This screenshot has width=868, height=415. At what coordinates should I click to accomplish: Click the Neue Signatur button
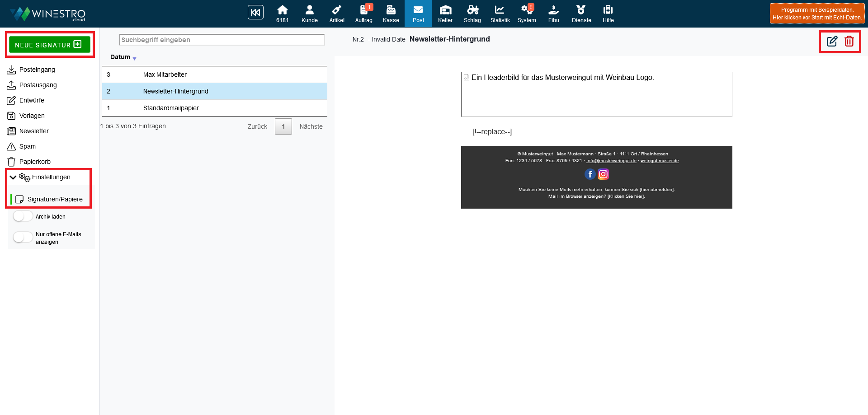point(49,45)
